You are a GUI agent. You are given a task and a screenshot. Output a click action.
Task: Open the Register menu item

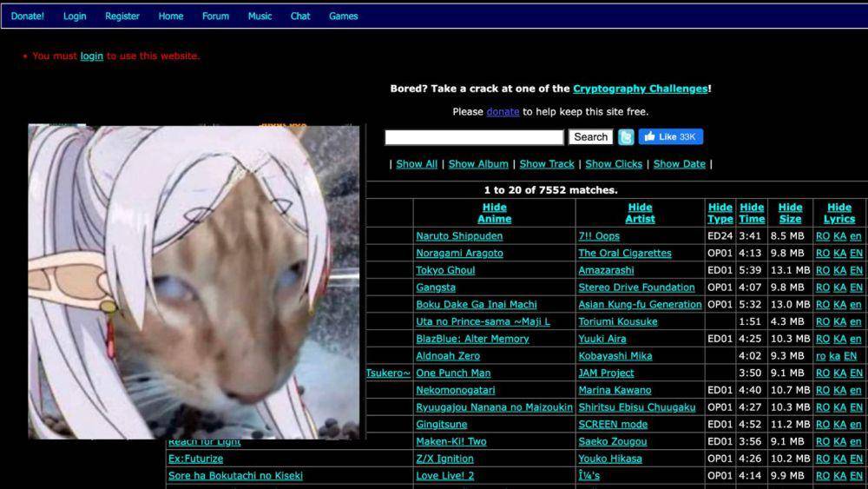[122, 16]
